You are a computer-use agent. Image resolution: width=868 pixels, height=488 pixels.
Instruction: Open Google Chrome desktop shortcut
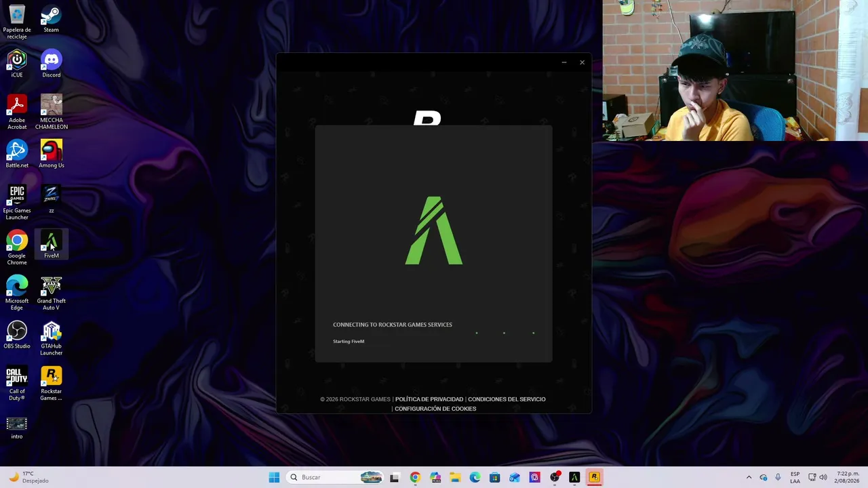(17, 248)
